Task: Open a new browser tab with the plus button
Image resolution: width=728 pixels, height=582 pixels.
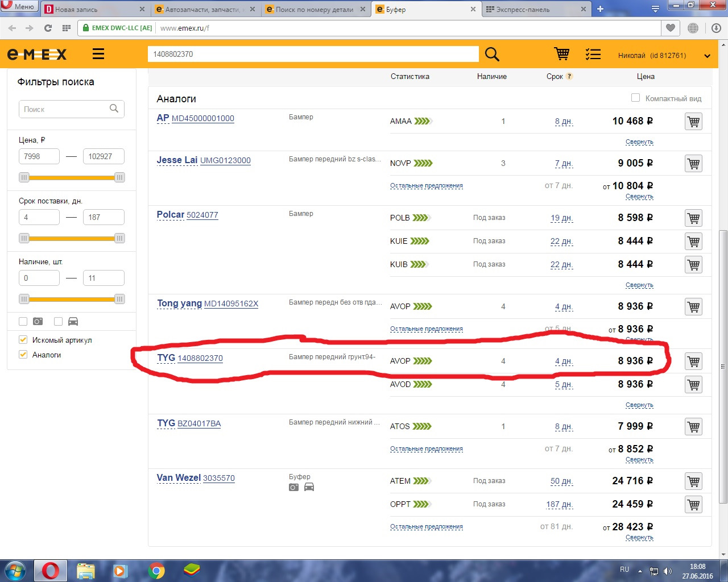Action: 600,9
